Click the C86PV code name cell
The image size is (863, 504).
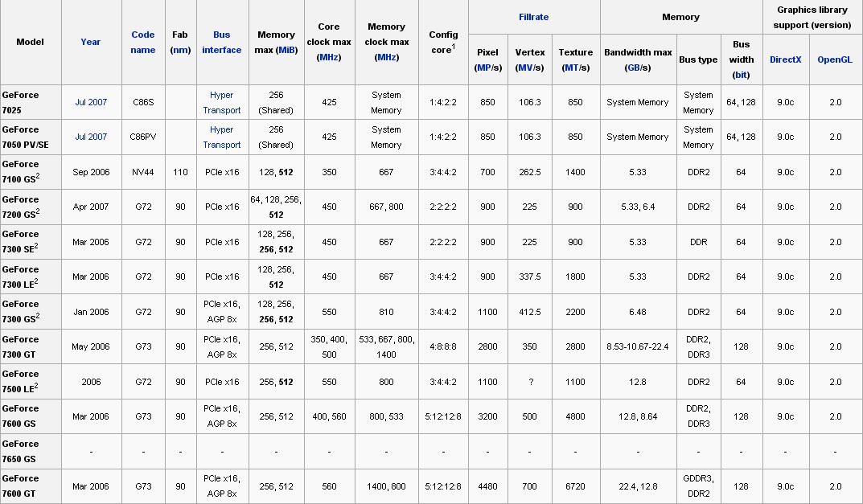tap(143, 137)
